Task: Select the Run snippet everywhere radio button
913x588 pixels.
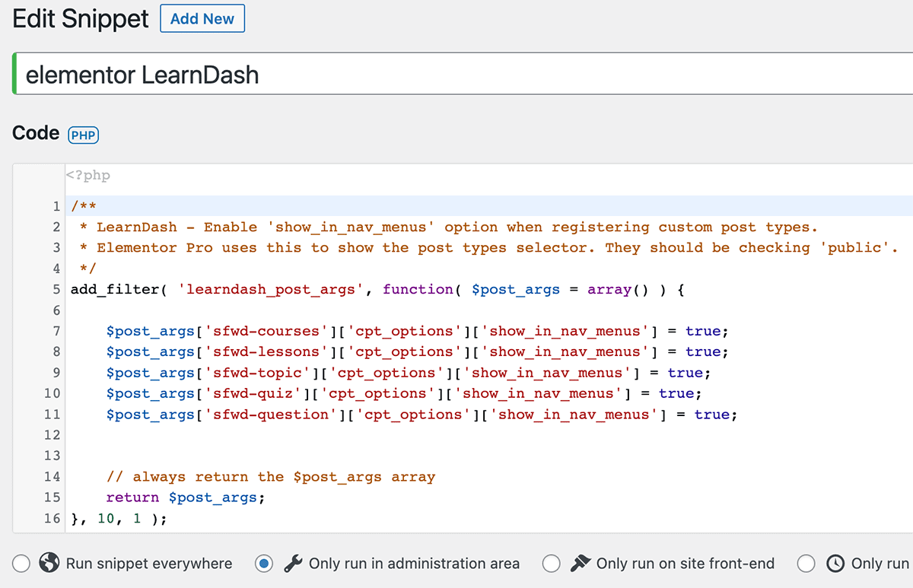Action: pos(21,564)
